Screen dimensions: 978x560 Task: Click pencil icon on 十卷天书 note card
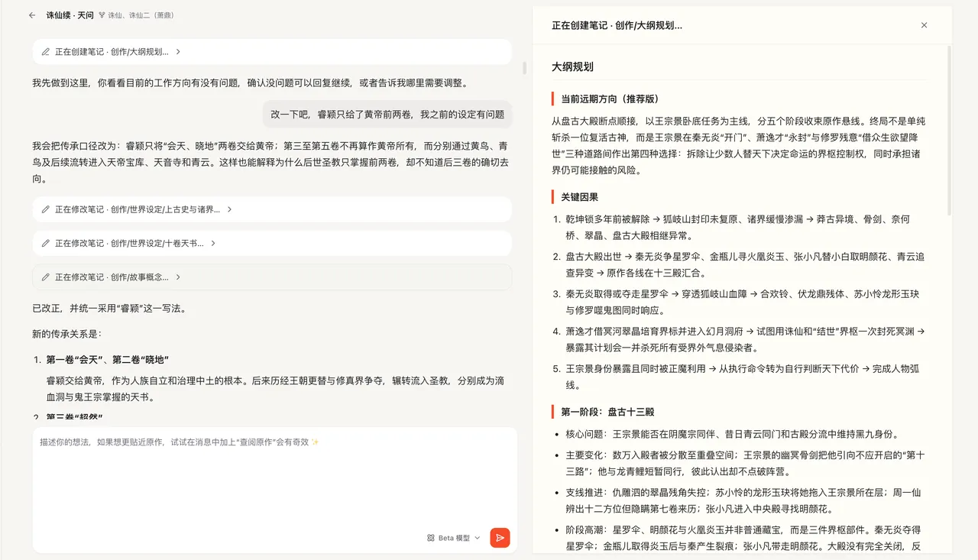(46, 243)
